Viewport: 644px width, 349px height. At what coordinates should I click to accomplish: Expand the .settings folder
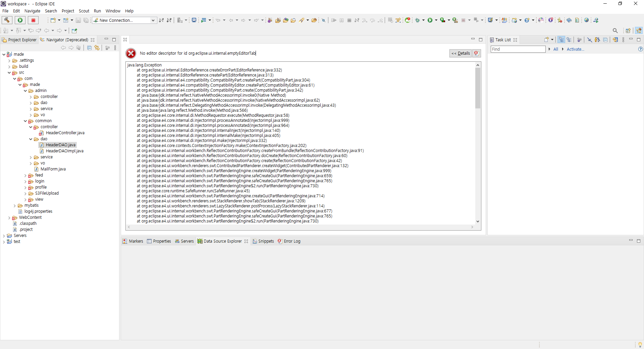[x=9, y=61]
